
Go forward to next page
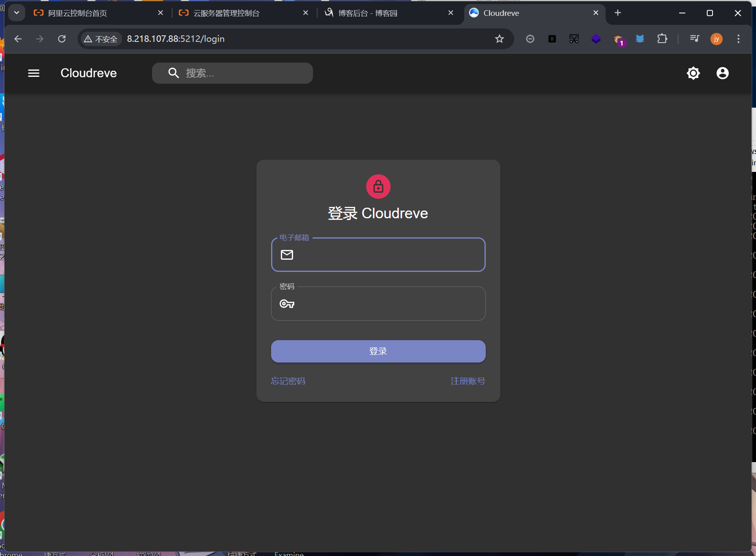pos(40,39)
